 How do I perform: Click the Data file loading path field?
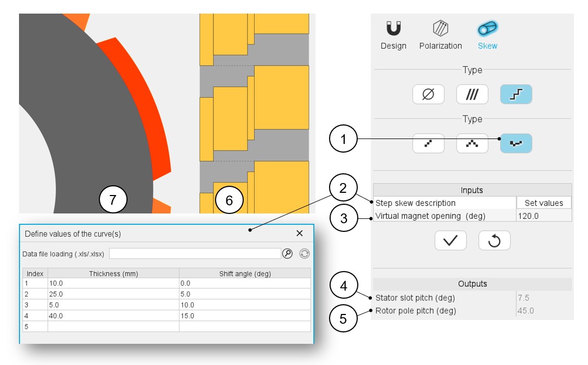[195, 254]
